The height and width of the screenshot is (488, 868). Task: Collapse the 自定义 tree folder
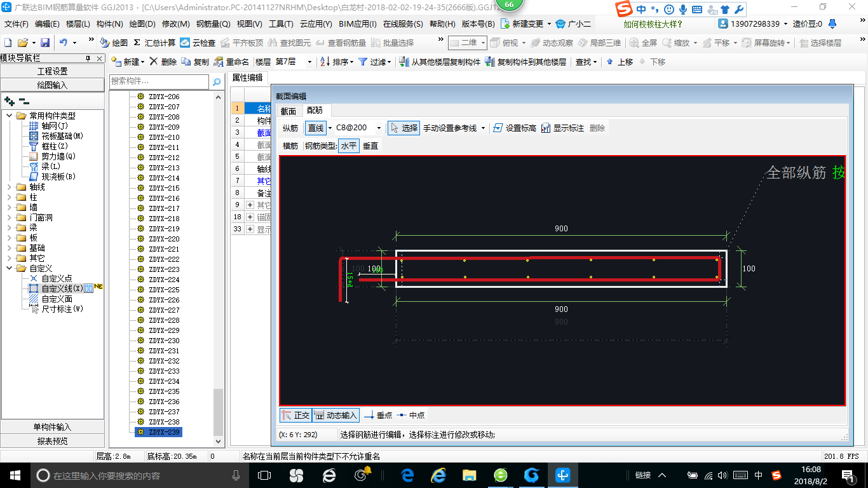tap(9, 268)
